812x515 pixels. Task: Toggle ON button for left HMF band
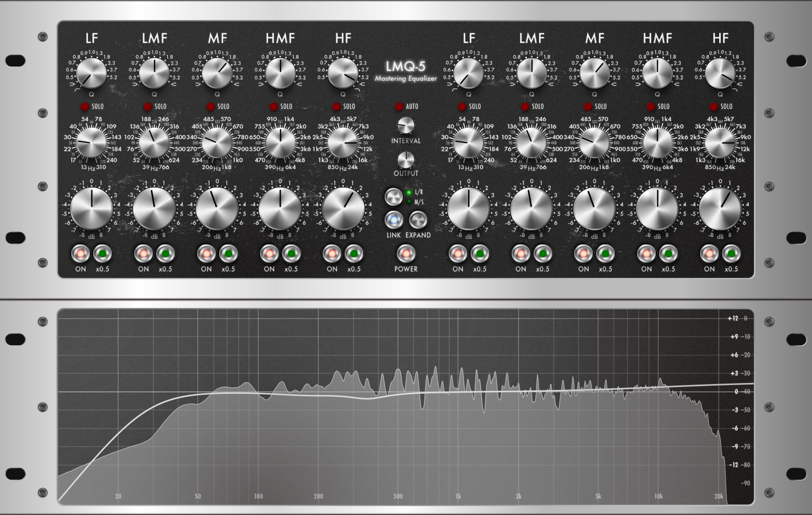(x=269, y=254)
